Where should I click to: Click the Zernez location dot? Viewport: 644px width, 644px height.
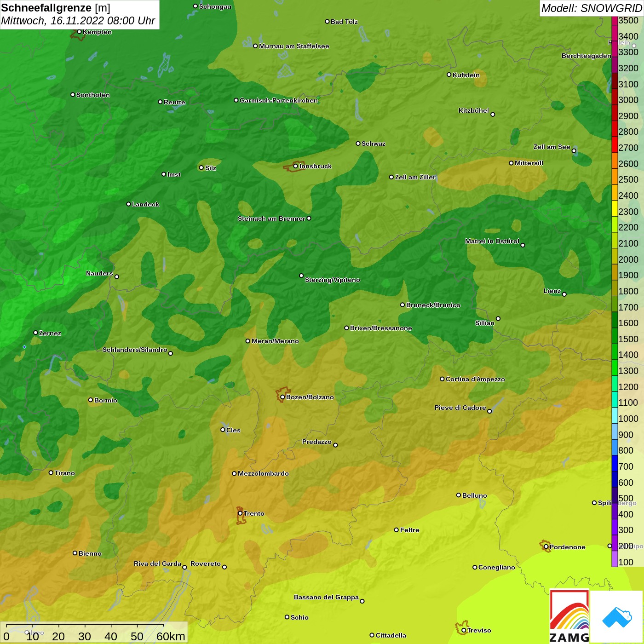tap(35, 333)
